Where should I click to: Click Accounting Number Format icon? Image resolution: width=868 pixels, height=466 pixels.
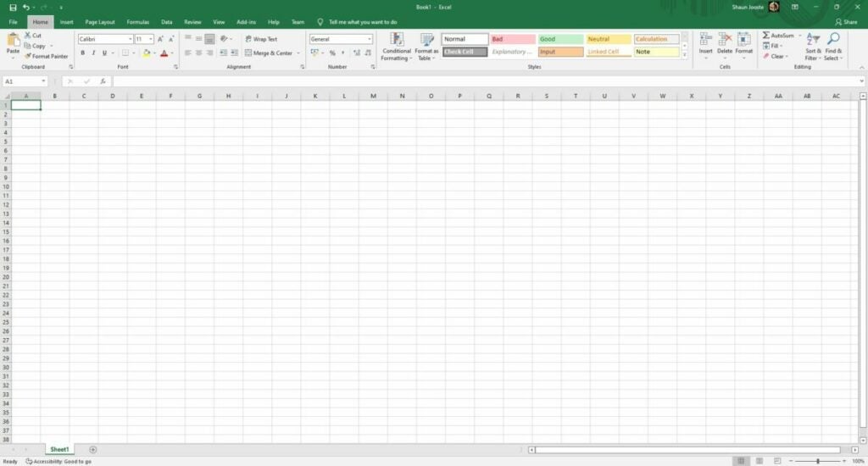(314, 53)
